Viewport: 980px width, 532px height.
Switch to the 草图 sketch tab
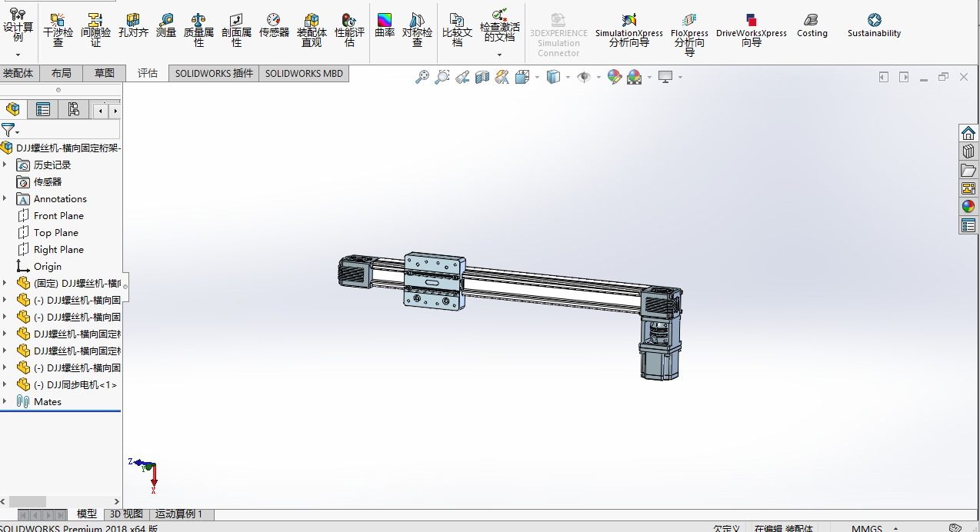point(104,73)
